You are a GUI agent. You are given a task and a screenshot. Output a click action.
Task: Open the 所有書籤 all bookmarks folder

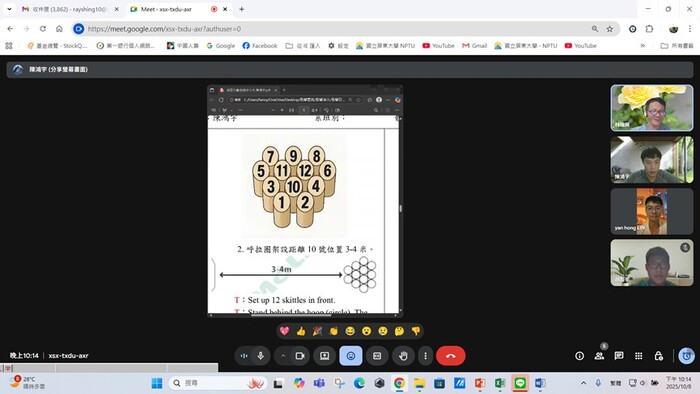pos(677,46)
